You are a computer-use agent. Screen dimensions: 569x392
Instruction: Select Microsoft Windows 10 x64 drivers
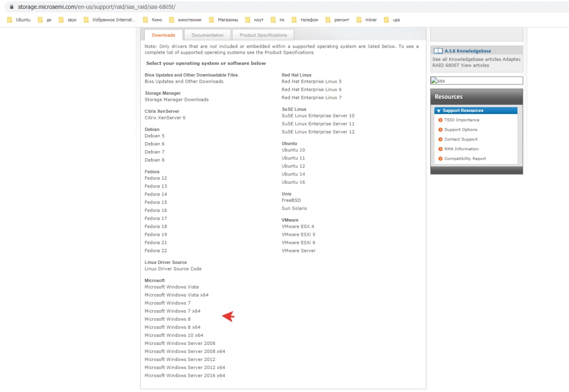(174, 335)
